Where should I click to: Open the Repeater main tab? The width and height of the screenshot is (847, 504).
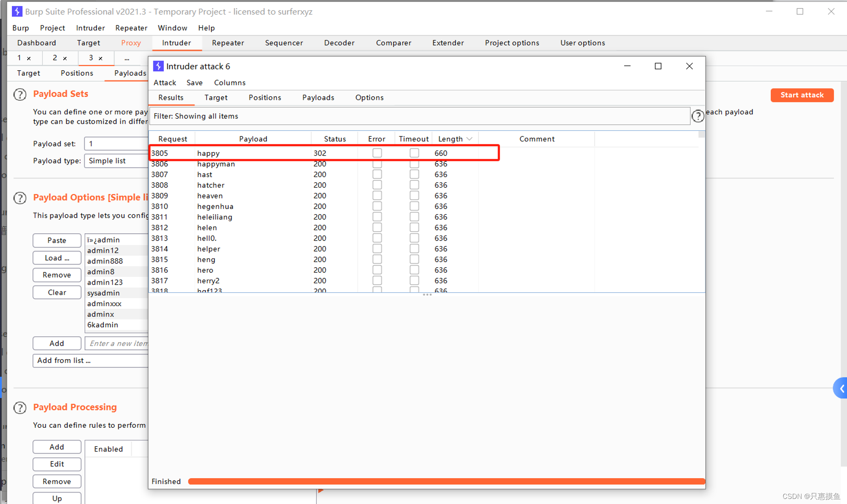(228, 43)
